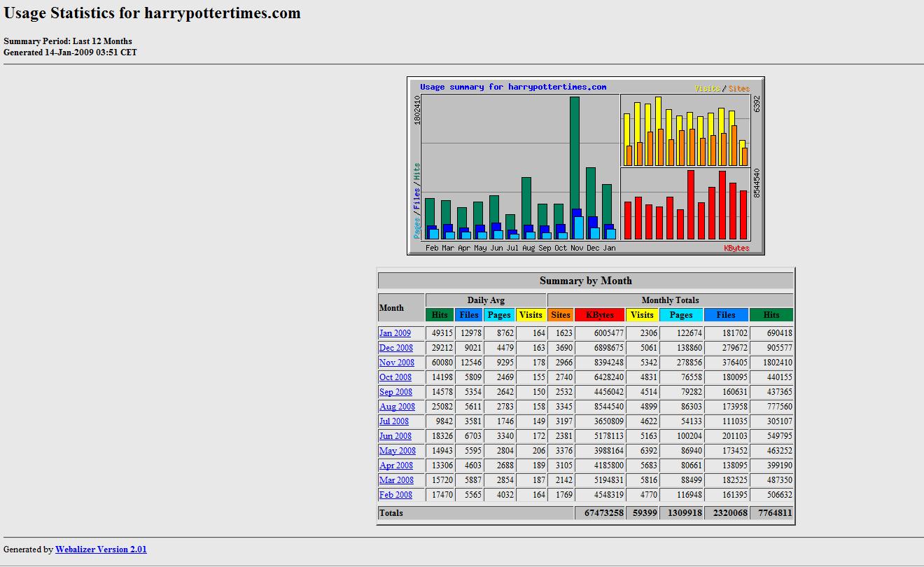Open the Aug 2008 monthly report link

397,407
